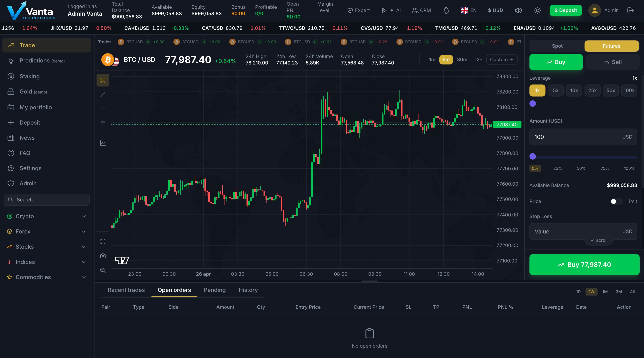Click the TradingView logo on chart
The width and height of the screenshot is (644, 358).
122,260
